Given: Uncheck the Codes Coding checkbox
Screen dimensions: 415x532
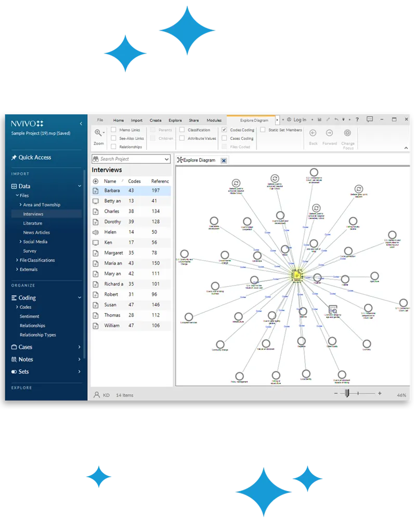Looking at the screenshot, I should pos(224,130).
